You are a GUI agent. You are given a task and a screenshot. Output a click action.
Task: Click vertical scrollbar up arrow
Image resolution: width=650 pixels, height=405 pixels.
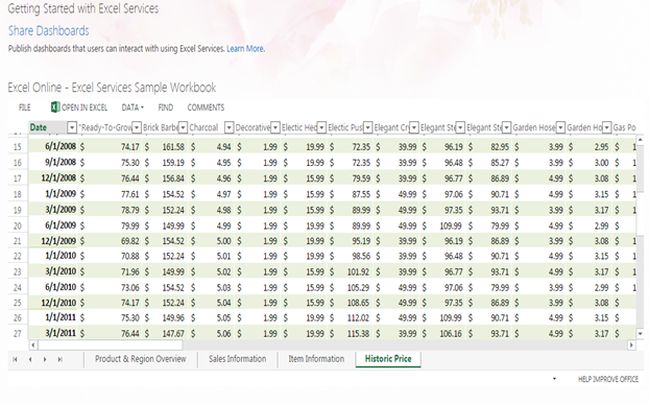tap(640, 140)
